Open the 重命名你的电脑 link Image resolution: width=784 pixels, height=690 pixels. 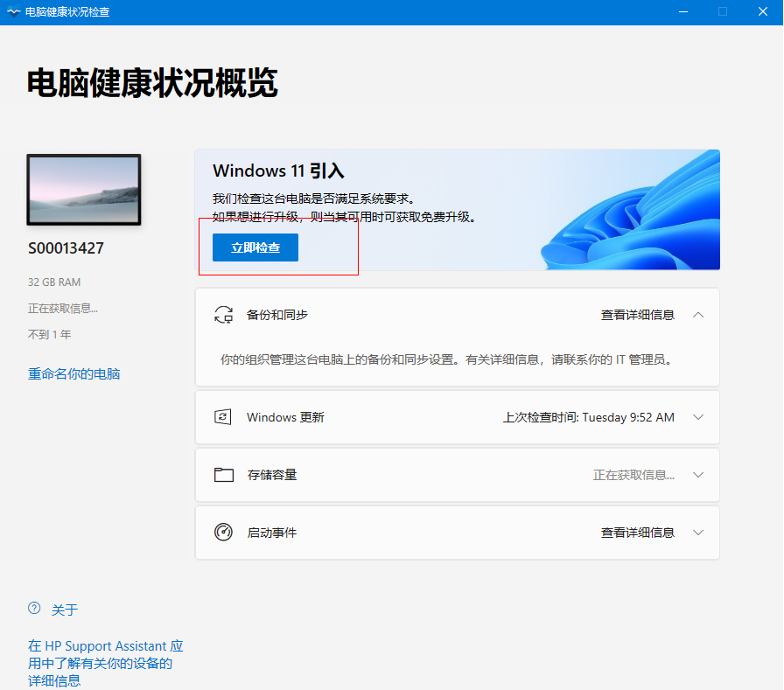point(74,373)
